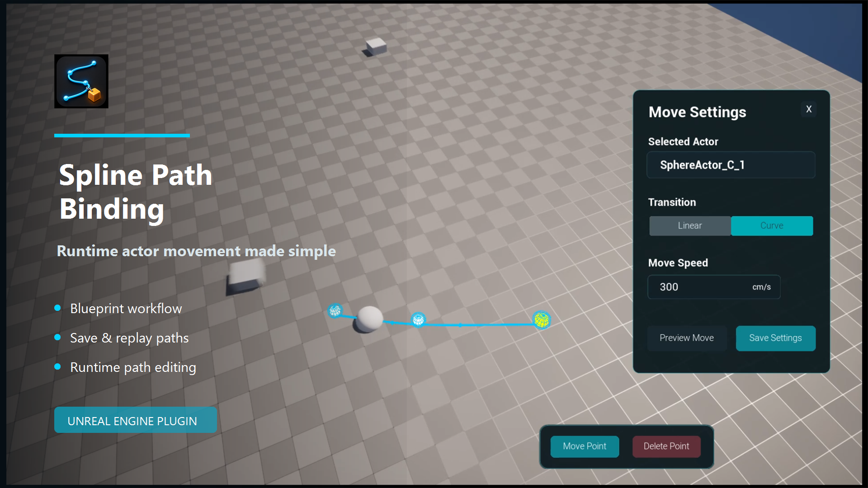Image resolution: width=868 pixels, height=488 pixels.
Task: Click the white sphere actor on path
Action: (369, 319)
